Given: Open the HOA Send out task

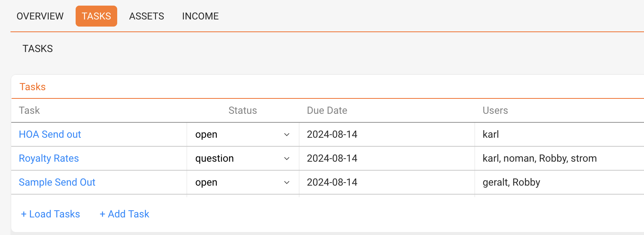Looking at the screenshot, I should [x=50, y=134].
